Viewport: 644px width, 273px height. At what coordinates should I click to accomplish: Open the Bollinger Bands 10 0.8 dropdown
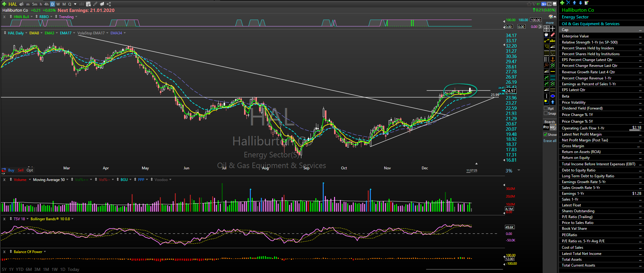pyautogui.click(x=72, y=219)
